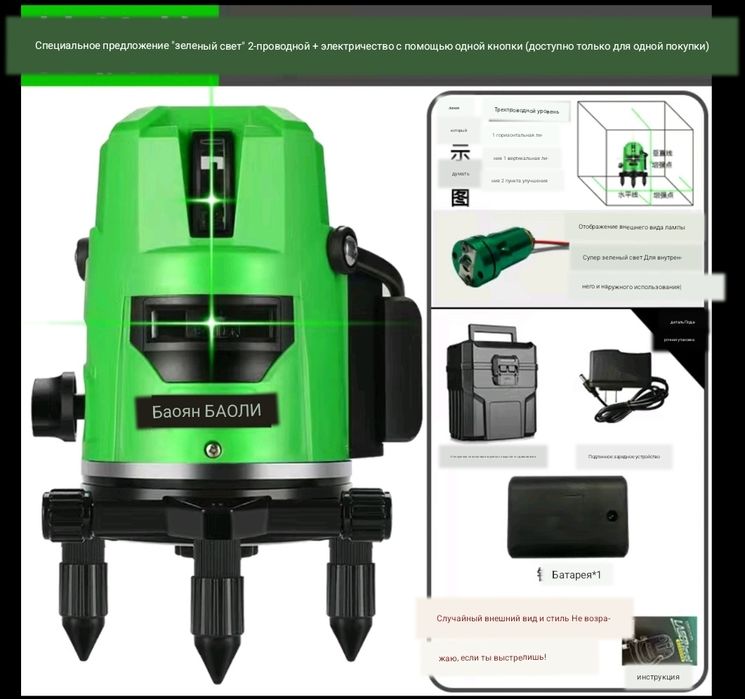Image resolution: width=745 pixels, height=699 pixels.
Task: Click the black carrying case image
Action: [x=492, y=383]
